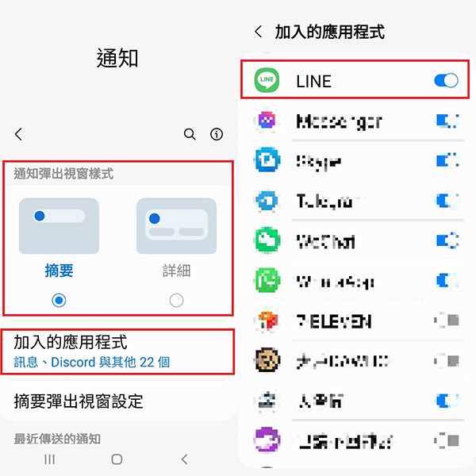
Task: Tap the bottom navigation back arrow
Action: tap(184, 459)
